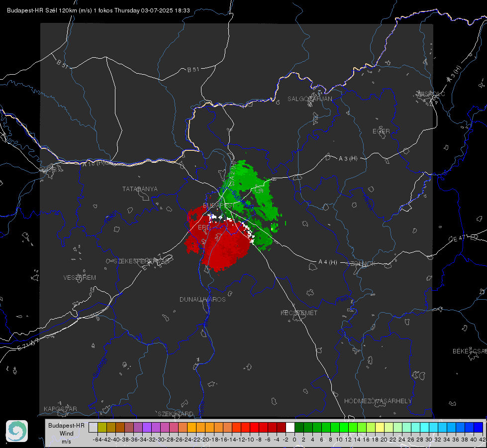The width and height of the screenshot is (487, 448).
Task: Click the SALGÓTARJÁN city label
Action: (x=309, y=99)
